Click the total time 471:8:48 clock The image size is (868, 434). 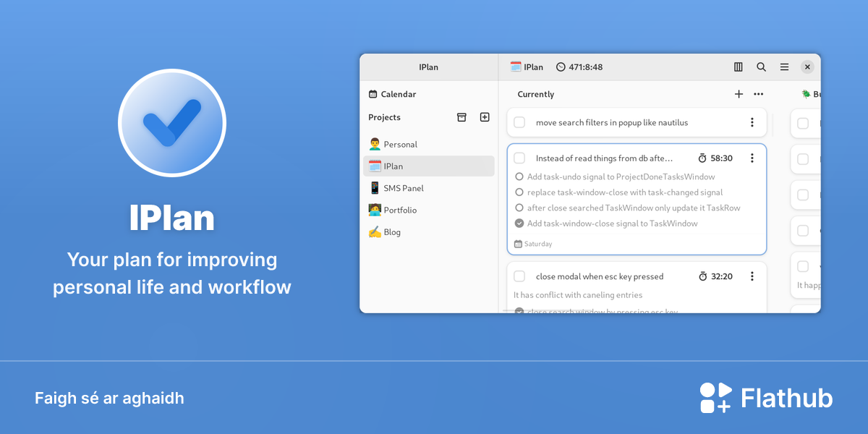[579, 67]
